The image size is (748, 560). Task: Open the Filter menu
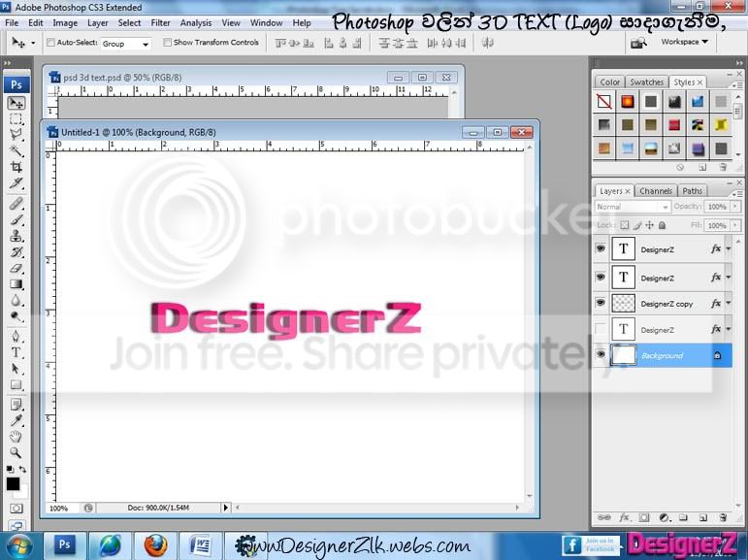pyautogui.click(x=160, y=23)
